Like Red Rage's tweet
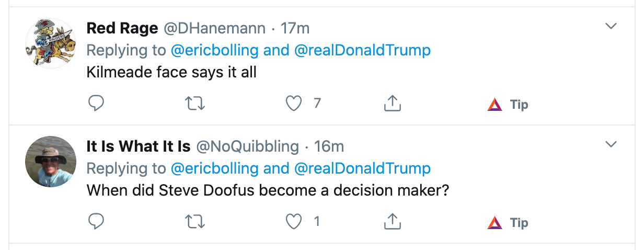 click(294, 104)
